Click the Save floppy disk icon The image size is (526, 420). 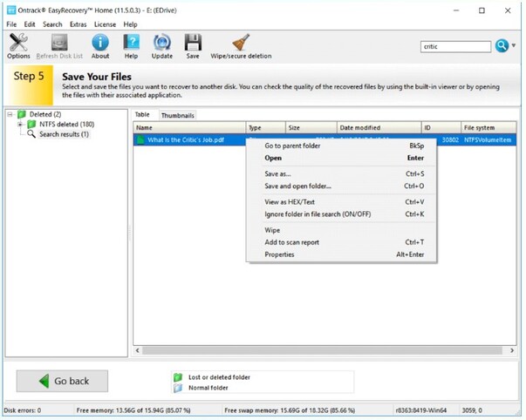click(193, 45)
